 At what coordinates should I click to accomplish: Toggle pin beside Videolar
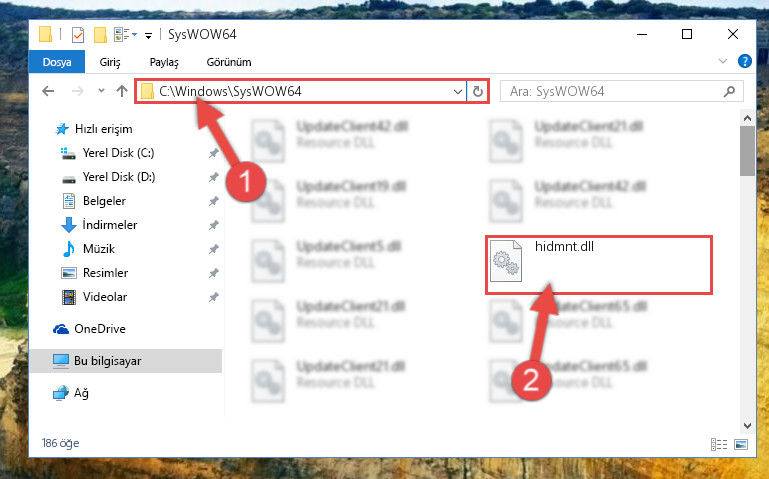click(213, 297)
